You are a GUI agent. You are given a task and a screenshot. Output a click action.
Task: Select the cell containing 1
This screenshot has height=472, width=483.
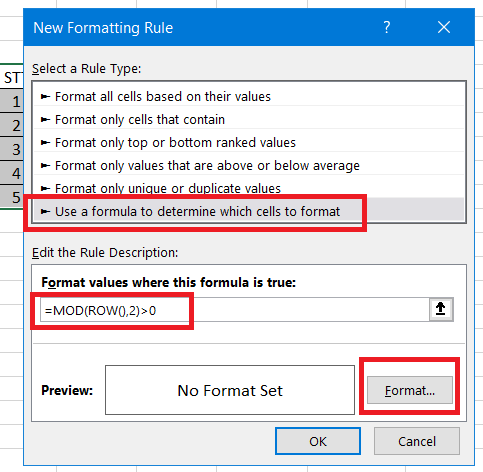tap(12, 101)
